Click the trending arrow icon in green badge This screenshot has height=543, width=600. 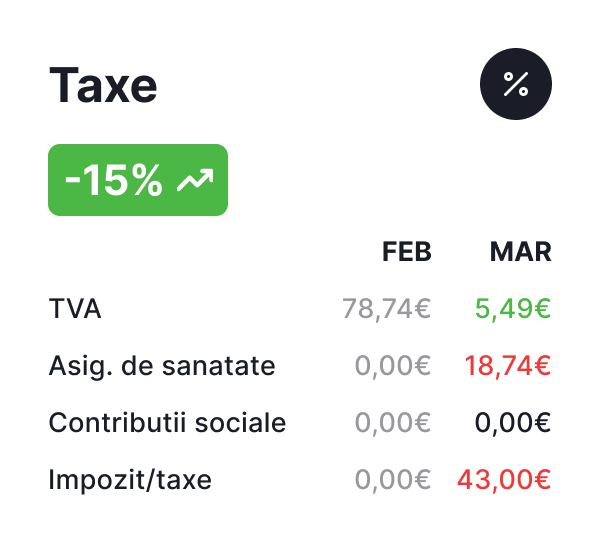tap(195, 180)
